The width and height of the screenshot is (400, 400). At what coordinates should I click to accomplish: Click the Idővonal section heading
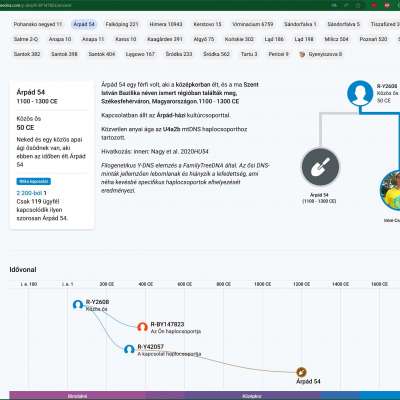(23, 270)
